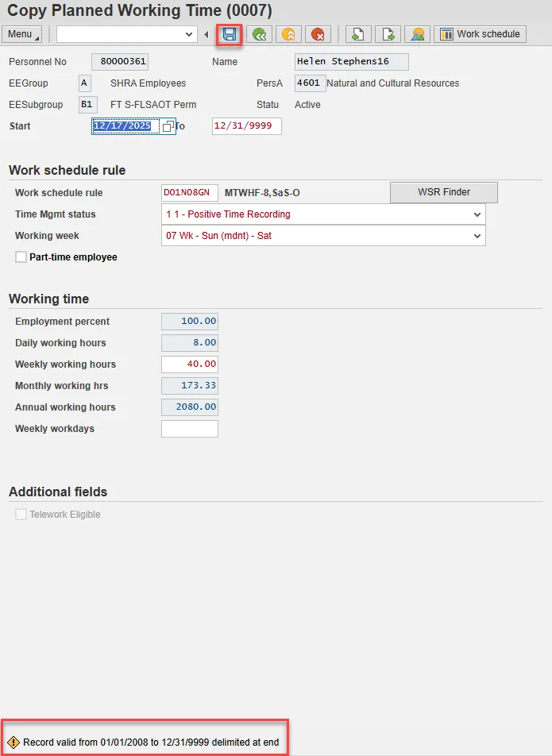The height and width of the screenshot is (756, 552).
Task: Click the Telework Eligible checkbox
Action: 21,515
